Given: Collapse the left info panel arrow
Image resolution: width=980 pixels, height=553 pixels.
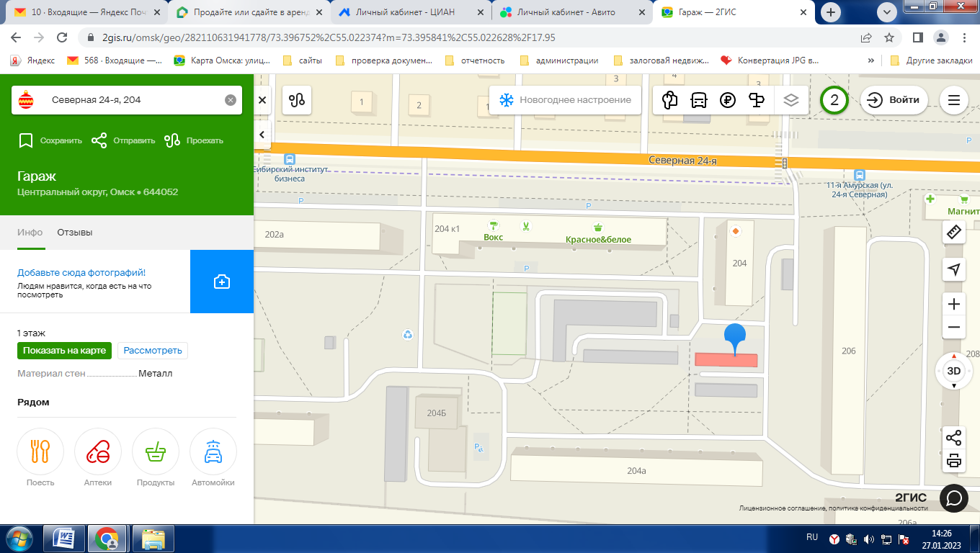Looking at the screenshot, I should (262, 134).
